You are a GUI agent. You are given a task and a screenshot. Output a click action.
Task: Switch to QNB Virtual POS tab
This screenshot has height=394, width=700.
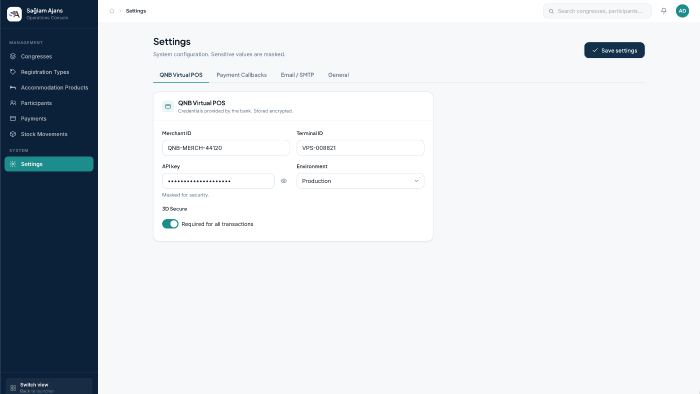tap(181, 75)
